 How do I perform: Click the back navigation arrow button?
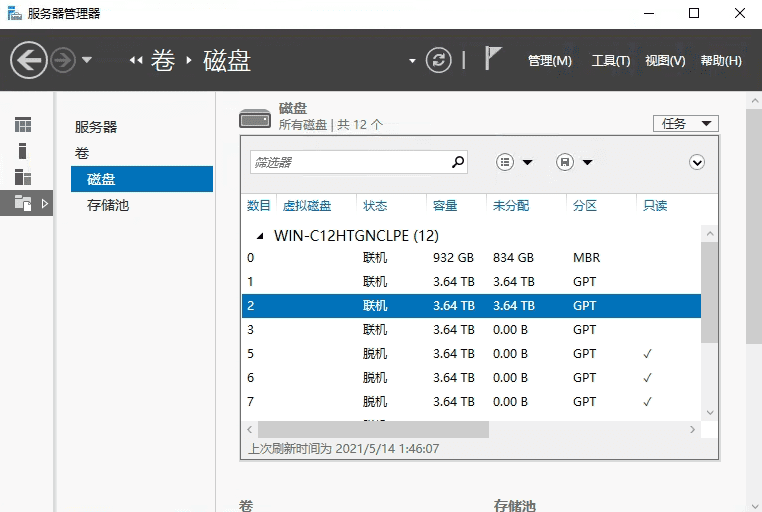[29, 60]
